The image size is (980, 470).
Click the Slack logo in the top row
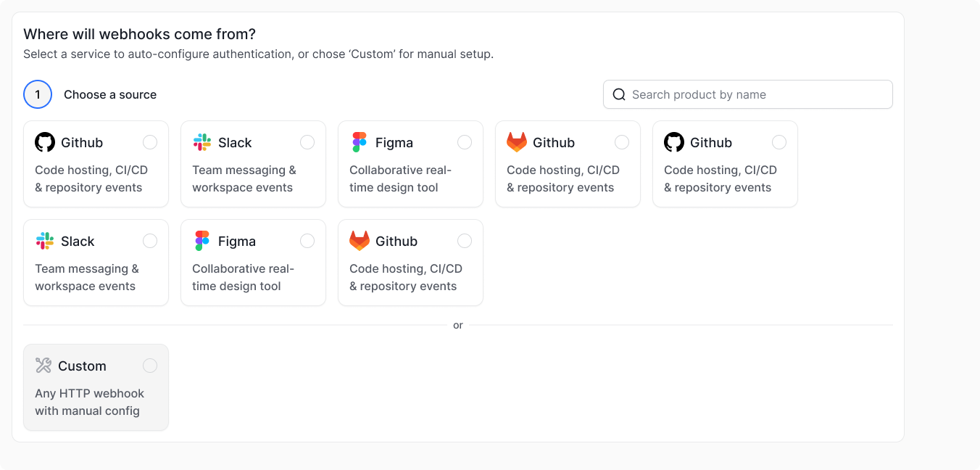[202, 142]
